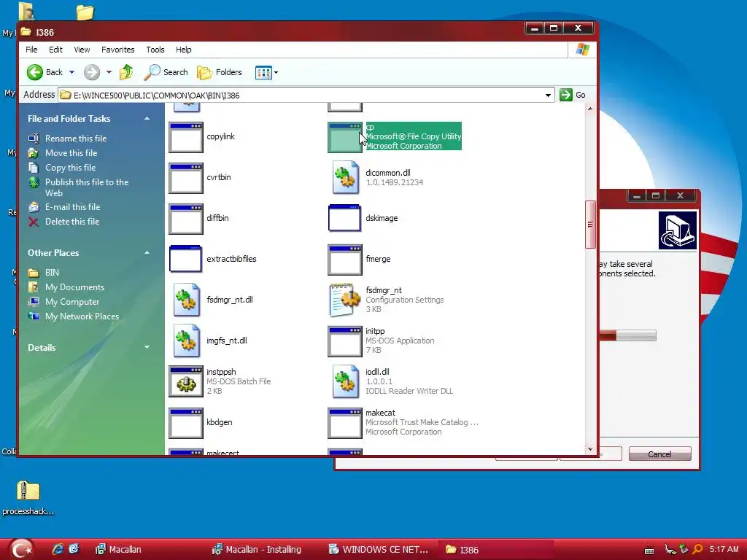747x560 pixels.
Task: Click Delete this file
Action: tap(72, 222)
